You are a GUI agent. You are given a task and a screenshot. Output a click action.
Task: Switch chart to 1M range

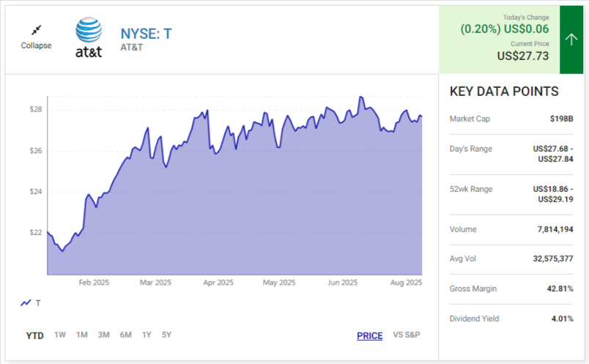(82, 335)
